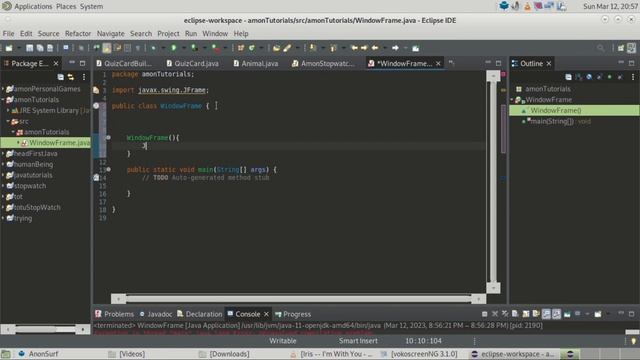
Task: Toggle Hide Static Members in Outline
Action: pos(599,77)
